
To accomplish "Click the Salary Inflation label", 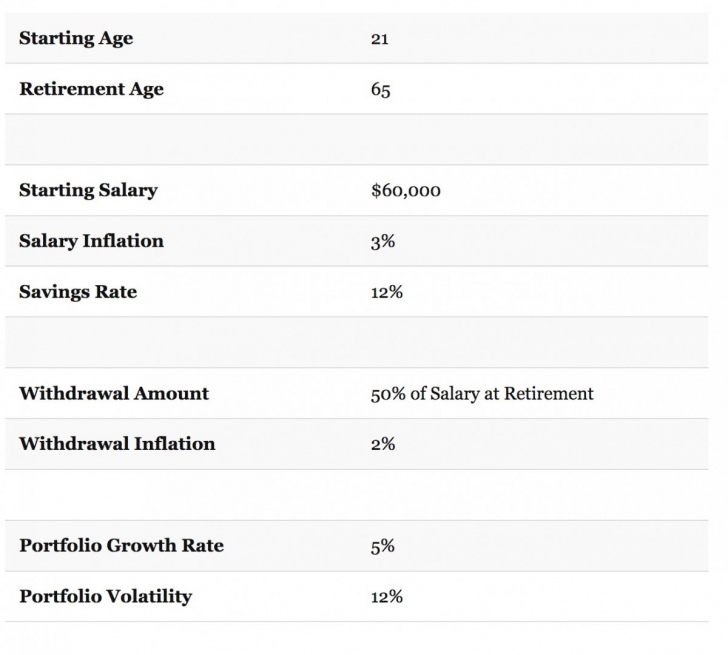I will tap(91, 241).
